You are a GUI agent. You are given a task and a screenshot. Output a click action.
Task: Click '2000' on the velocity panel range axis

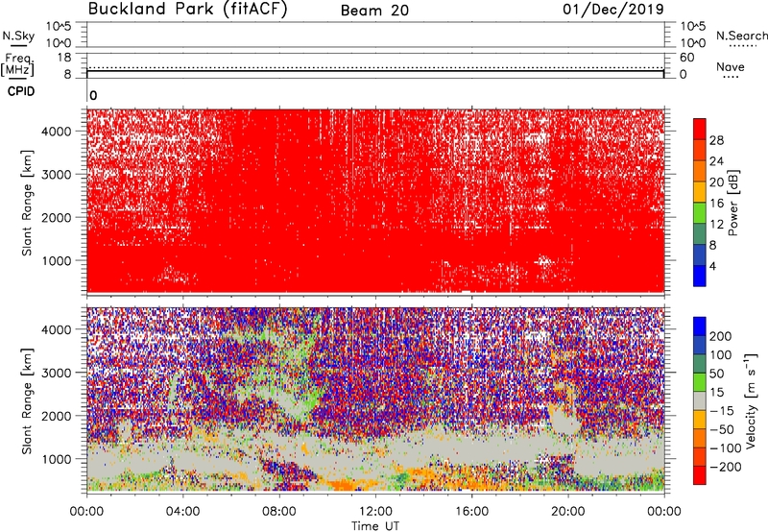[x=57, y=416]
